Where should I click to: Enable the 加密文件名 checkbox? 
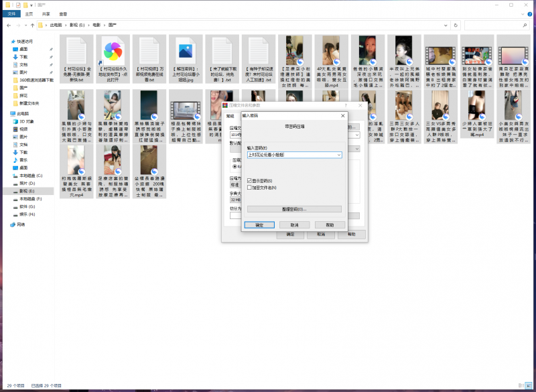coord(249,187)
